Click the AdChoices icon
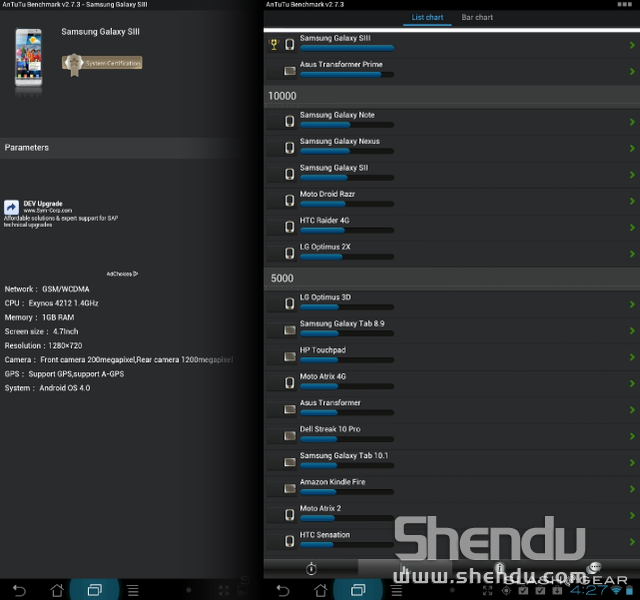Image resolution: width=640 pixels, height=600 pixels. coord(122,273)
